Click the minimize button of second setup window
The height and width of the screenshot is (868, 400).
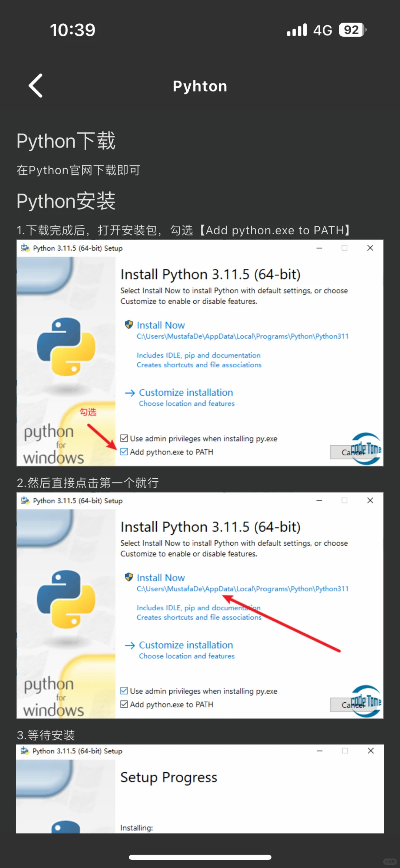(319, 501)
